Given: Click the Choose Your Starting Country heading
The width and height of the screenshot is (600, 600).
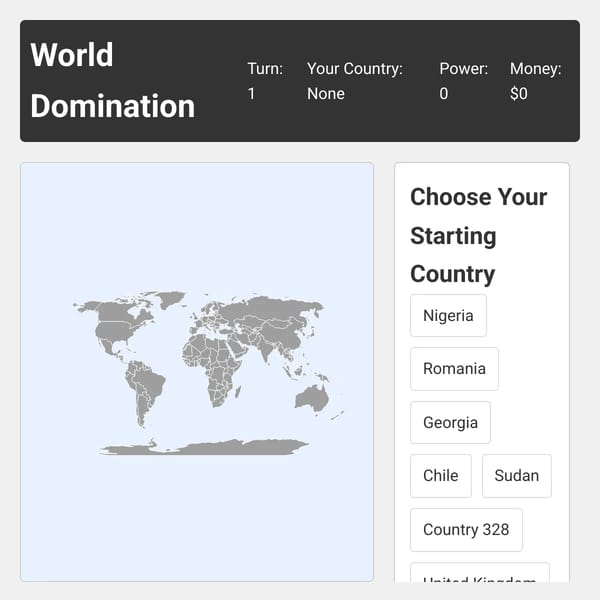Looking at the screenshot, I should 479,235.
